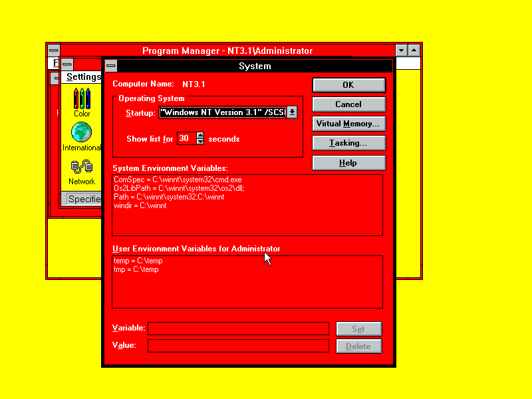Open the Control Panel window control-menu box
This screenshot has height=399, width=532.
(x=67, y=64)
